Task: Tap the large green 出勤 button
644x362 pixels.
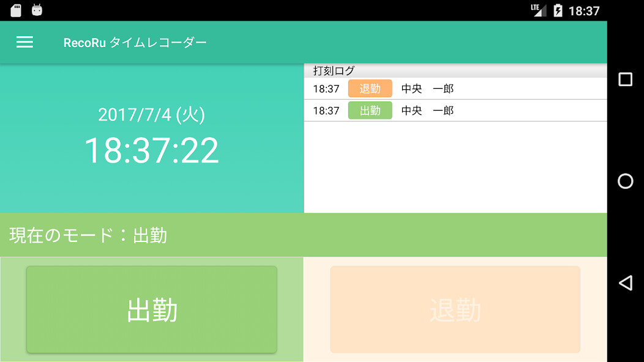Action: [x=152, y=309]
